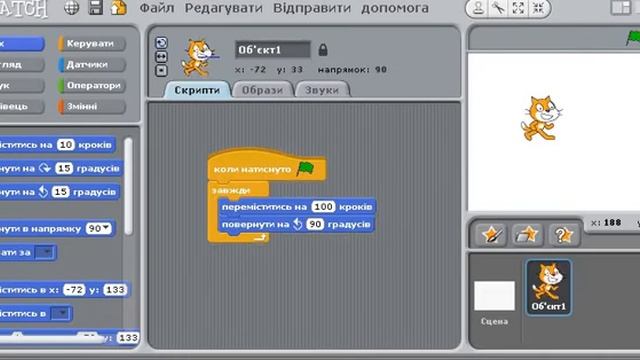Select the grow sprite tool
640x360 pixels.
tap(518, 8)
